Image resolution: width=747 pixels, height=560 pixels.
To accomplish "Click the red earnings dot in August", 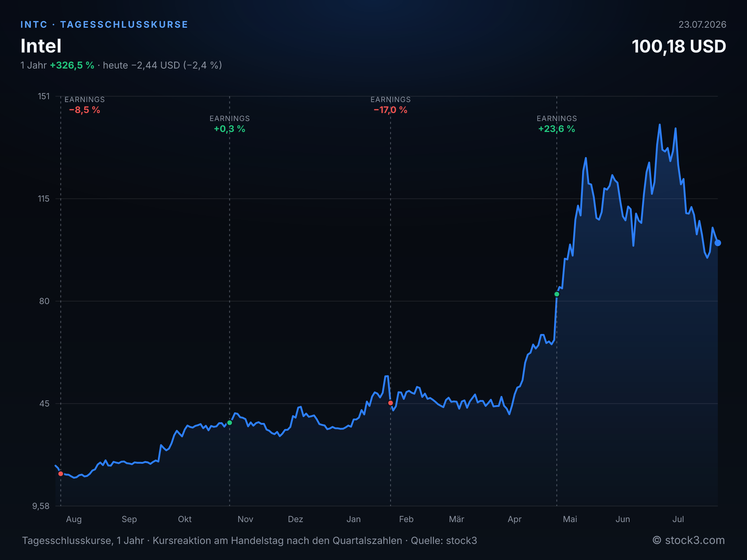I will pyautogui.click(x=61, y=474).
